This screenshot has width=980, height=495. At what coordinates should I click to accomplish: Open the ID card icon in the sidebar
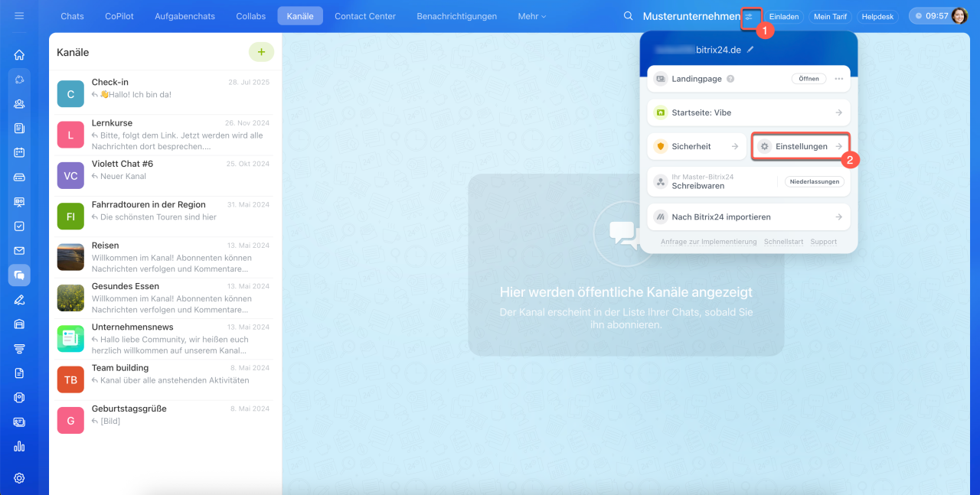[x=19, y=422]
